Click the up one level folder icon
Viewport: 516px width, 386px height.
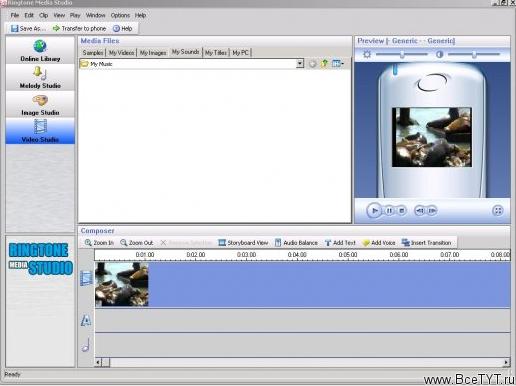325,63
